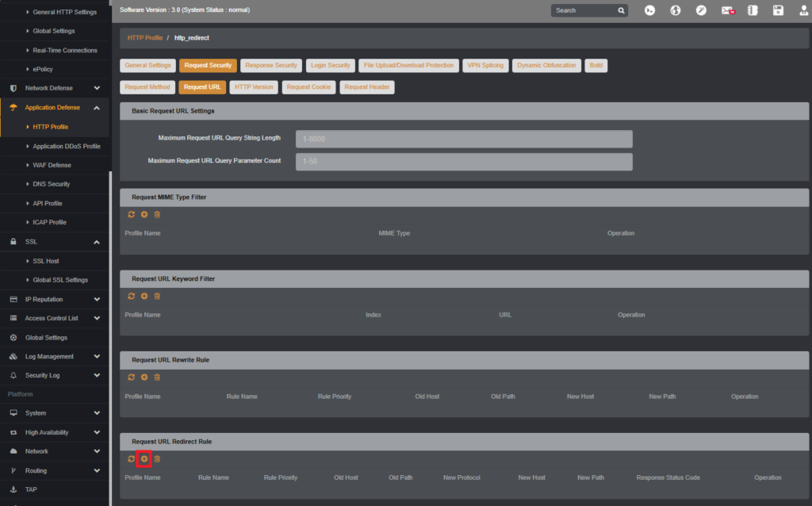Open the console terminal icon in header
This screenshot has height=506, width=812.
coord(649,10)
